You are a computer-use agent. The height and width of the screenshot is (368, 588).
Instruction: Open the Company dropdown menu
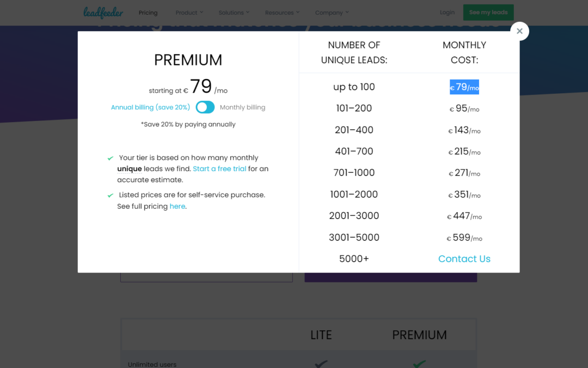(332, 13)
